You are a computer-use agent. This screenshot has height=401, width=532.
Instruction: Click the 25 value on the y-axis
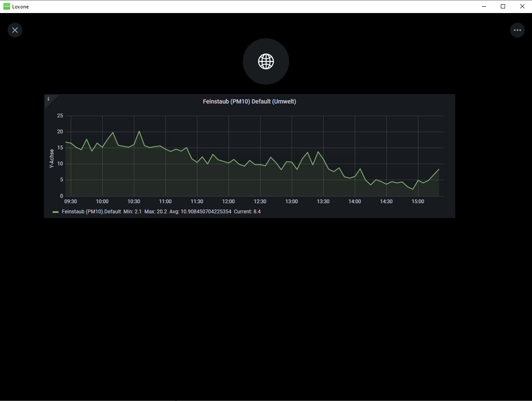[x=60, y=116]
